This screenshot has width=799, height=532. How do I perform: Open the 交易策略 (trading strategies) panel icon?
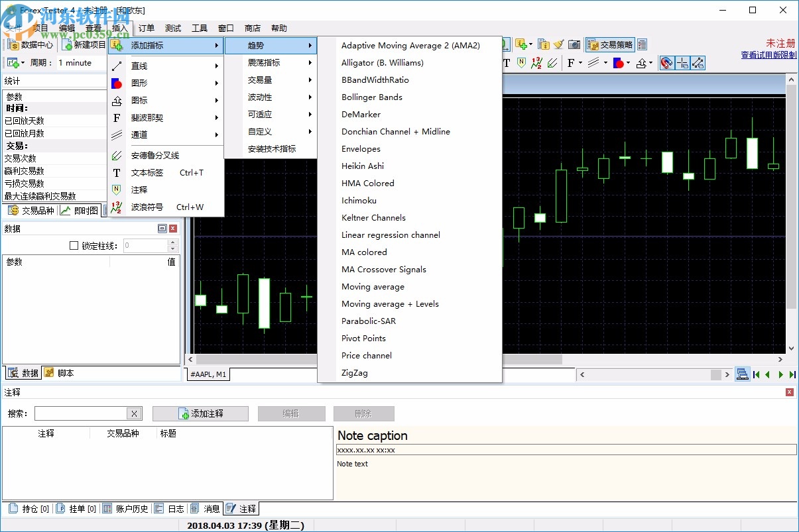point(609,45)
